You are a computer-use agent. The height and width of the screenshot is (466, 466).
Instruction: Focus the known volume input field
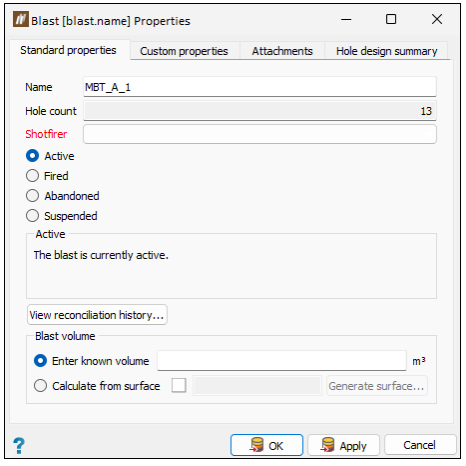(282, 361)
